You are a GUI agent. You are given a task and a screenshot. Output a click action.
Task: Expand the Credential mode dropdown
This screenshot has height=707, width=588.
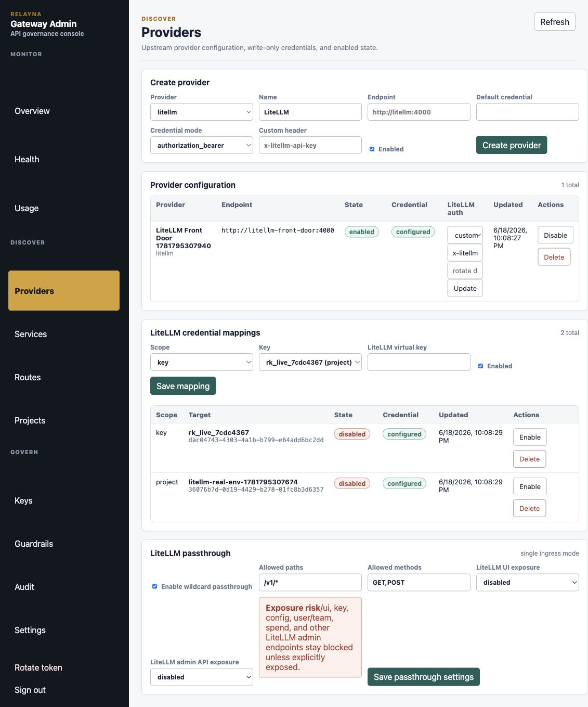pos(202,145)
